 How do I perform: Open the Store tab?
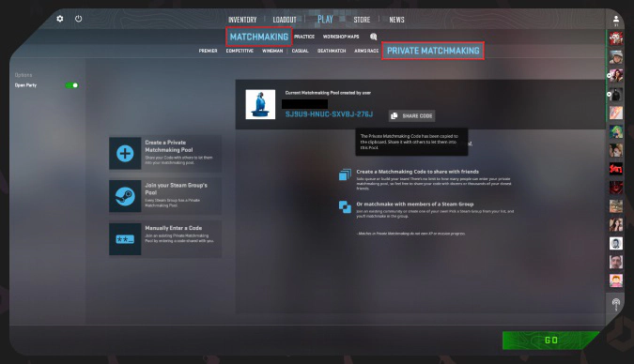pyautogui.click(x=362, y=20)
